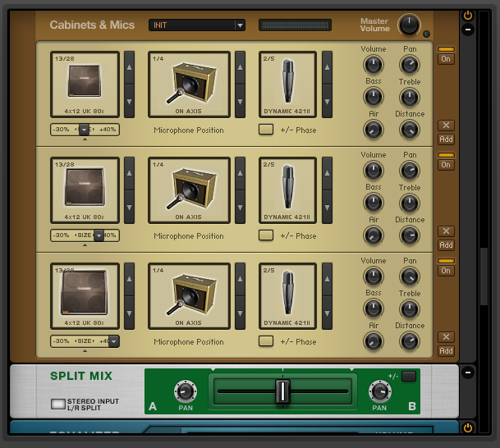Click the third cabinet's SIZE slider handle
Viewport: 500px width, 448px height.
click(x=114, y=341)
